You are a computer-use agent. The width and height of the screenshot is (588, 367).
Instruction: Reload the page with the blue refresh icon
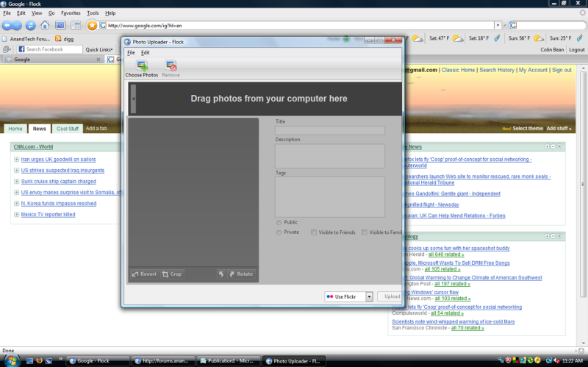pyautogui.click(x=30, y=26)
